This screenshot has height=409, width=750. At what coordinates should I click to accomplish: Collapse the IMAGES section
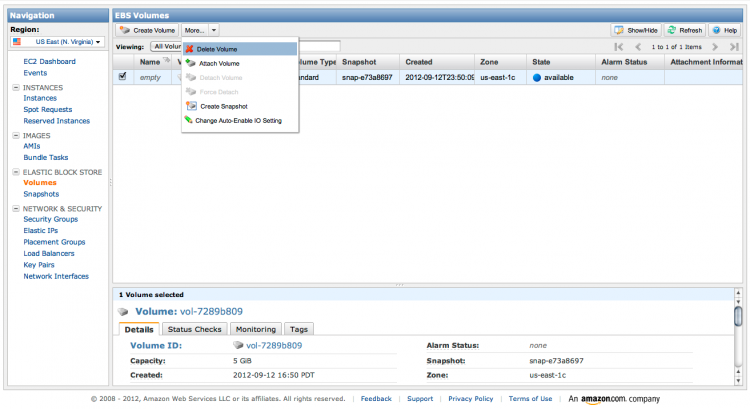[x=16, y=135]
